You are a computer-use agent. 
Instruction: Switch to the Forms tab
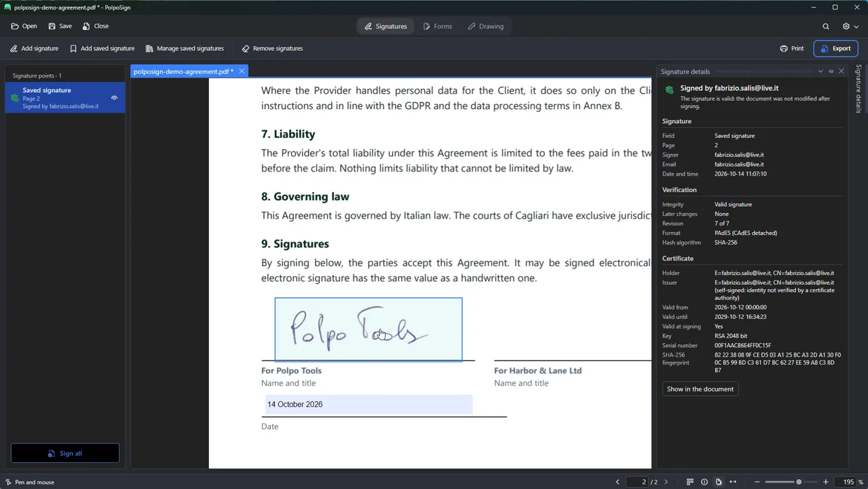pos(438,26)
